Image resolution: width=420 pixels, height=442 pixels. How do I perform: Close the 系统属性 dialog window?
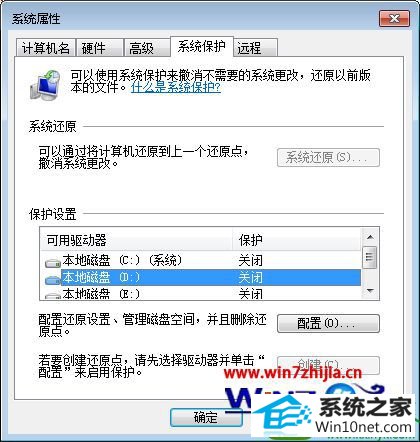click(x=394, y=18)
